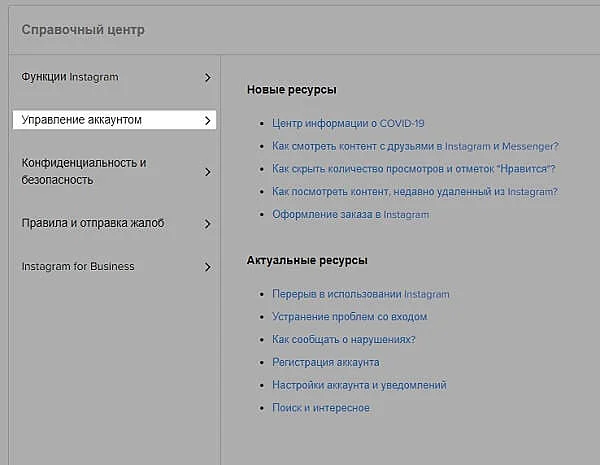
Task: Click Устранение проблем со входом link
Action: tap(349, 317)
